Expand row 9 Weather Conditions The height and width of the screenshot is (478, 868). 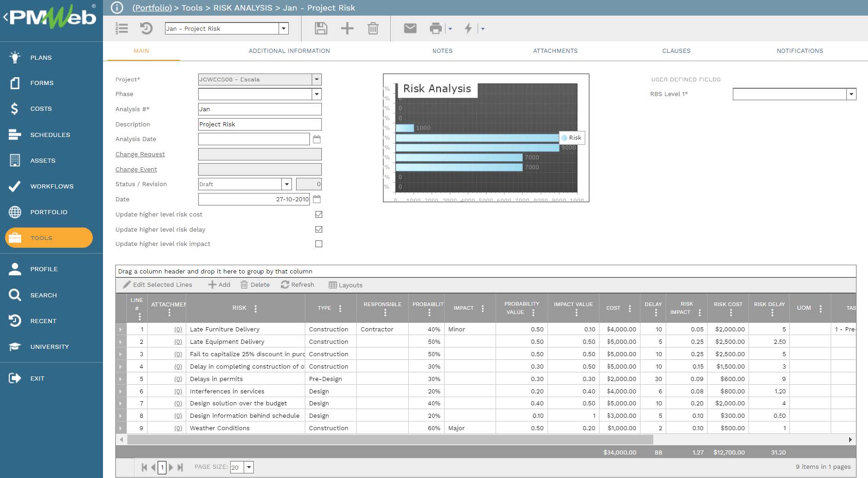point(121,428)
